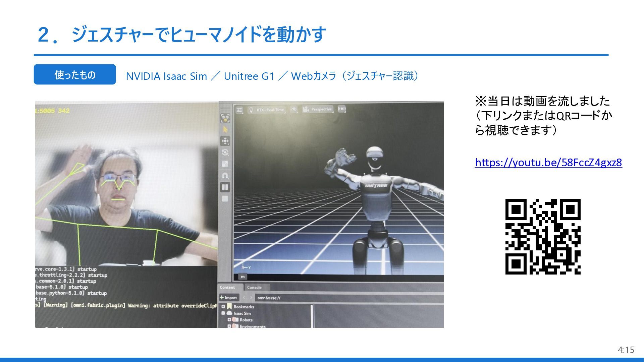Open the Perspective camera dropdown
The width and height of the screenshot is (644, 362).
tap(318, 109)
